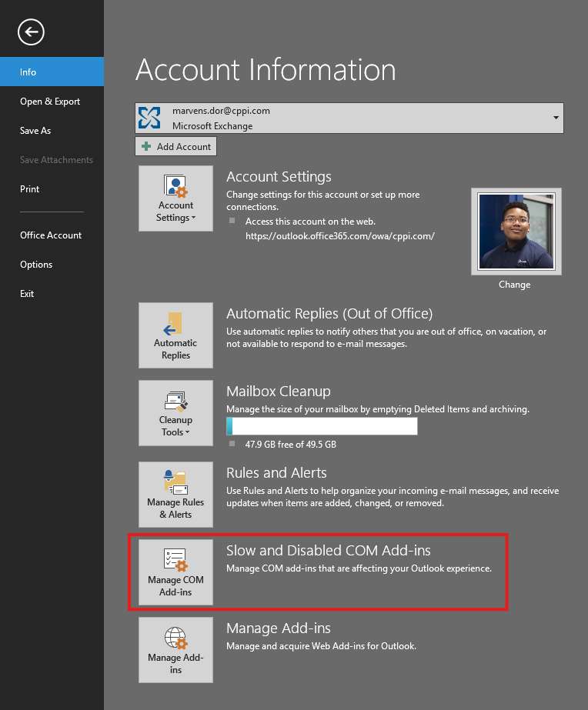This screenshot has height=710, width=588.
Task: Click the profile photo thumbnail
Action: coord(516,232)
